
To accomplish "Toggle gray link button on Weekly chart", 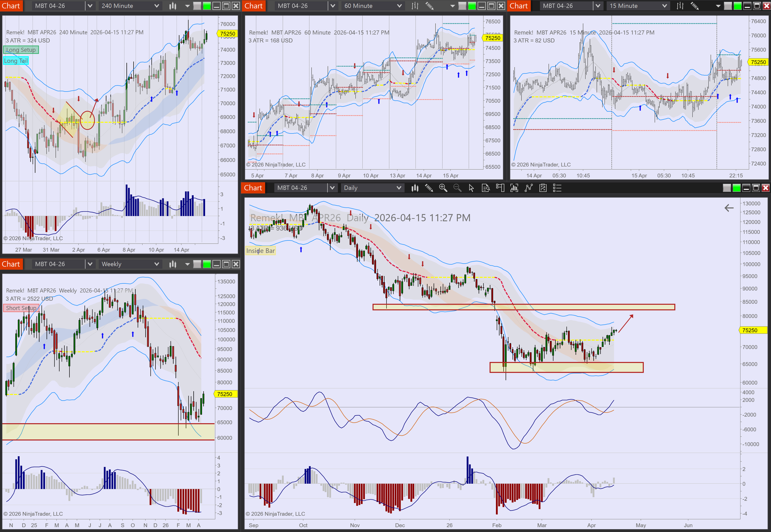I will click(197, 264).
